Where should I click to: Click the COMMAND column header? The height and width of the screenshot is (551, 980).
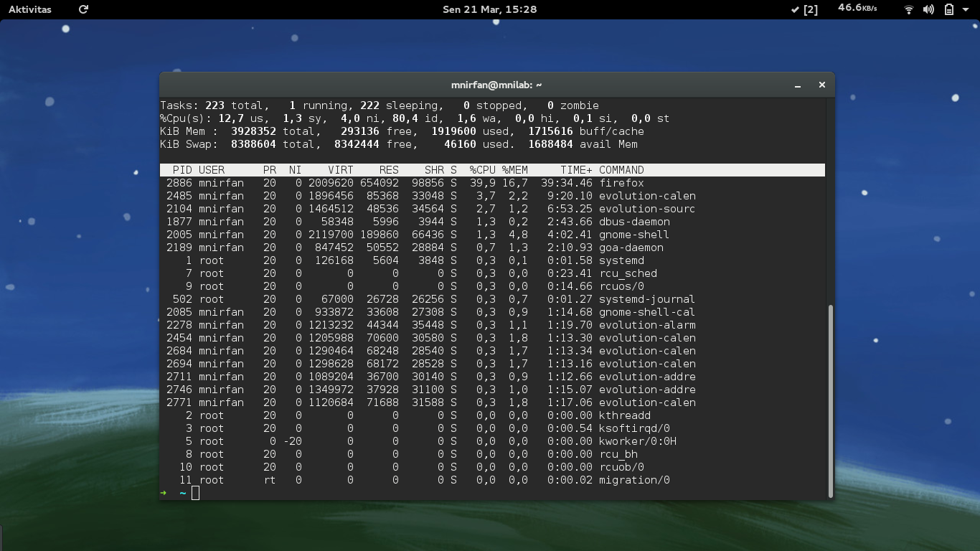[621, 170]
